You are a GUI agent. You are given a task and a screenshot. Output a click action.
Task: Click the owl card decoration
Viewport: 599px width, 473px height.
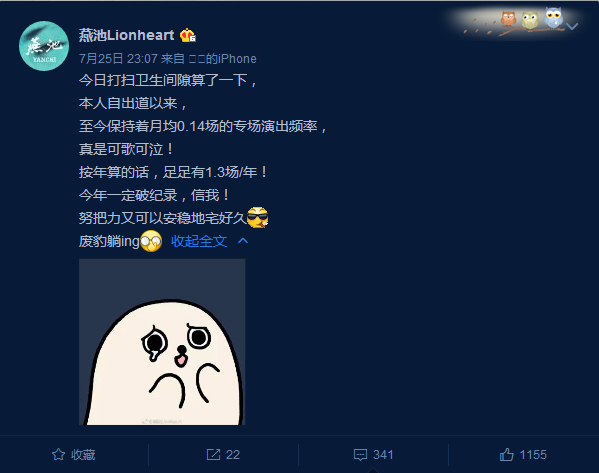[x=514, y=21]
